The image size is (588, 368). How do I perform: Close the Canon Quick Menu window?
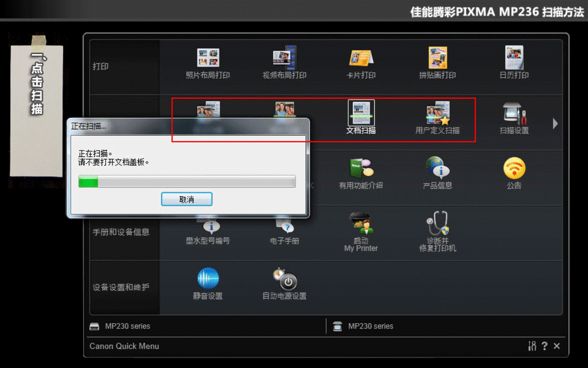(x=557, y=346)
